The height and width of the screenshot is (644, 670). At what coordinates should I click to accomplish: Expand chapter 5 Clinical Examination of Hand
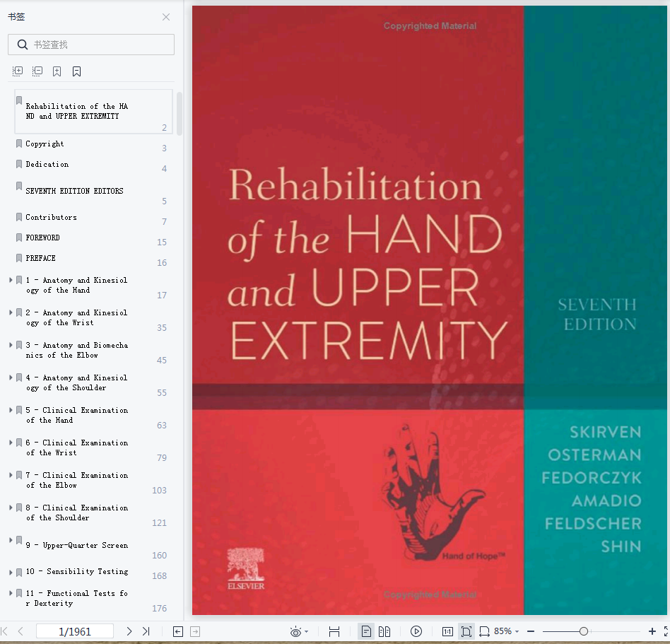tap(11, 410)
